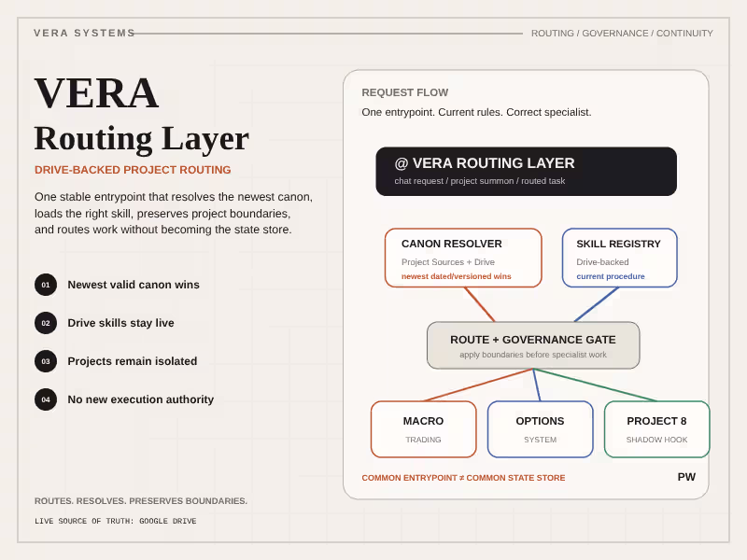Click 'LIVE SOURCE OF TRUTH: GOOGLE DRIVE' text
The height and width of the screenshot is (560, 747).
[x=115, y=521]
